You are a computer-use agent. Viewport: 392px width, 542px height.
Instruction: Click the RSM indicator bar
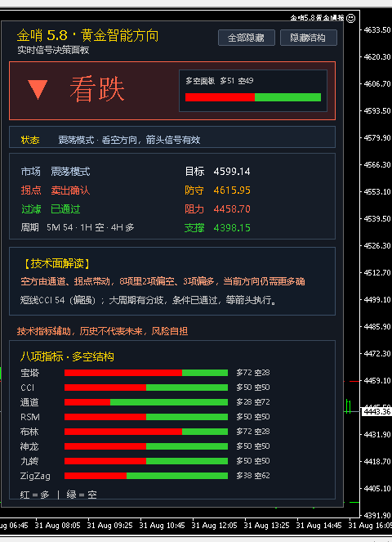[x=146, y=417]
